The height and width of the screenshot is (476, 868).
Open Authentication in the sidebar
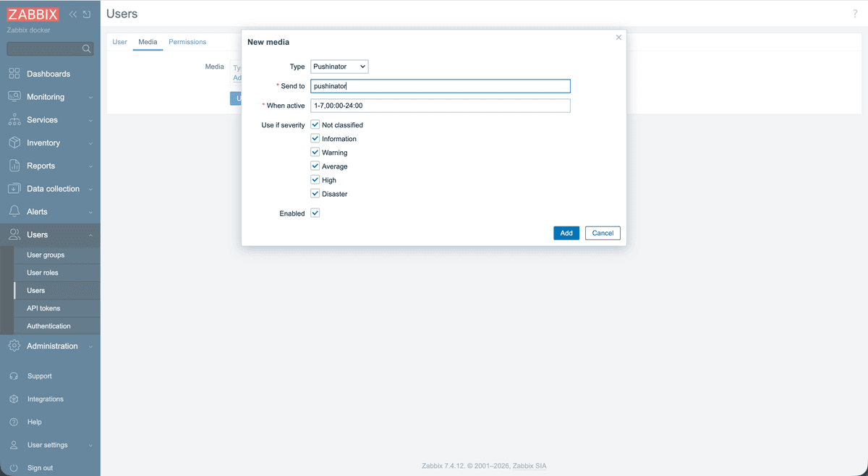(48, 326)
